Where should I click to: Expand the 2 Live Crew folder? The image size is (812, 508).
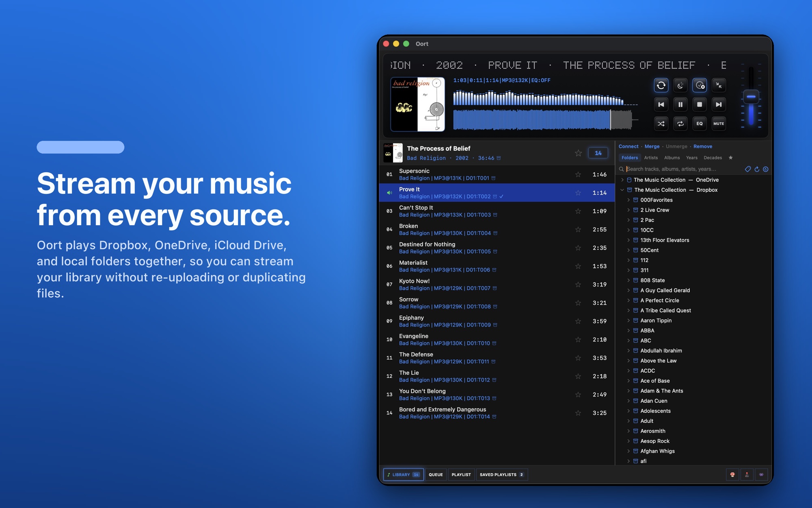pyautogui.click(x=628, y=210)
